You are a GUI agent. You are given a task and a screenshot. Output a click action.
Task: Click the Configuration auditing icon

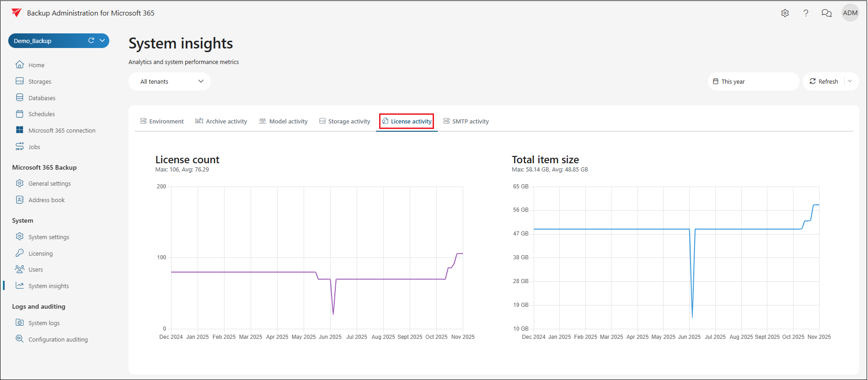(x=20, y=339)
